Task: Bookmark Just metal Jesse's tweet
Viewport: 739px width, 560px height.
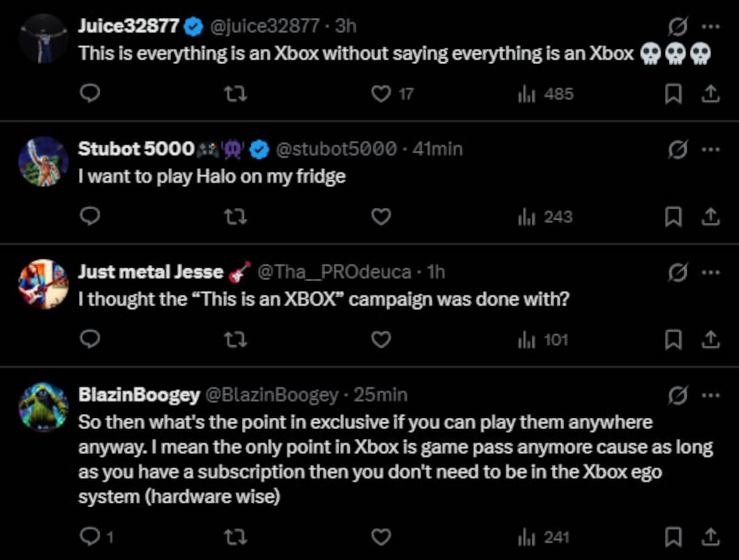Action: click(x=674, y=340)
